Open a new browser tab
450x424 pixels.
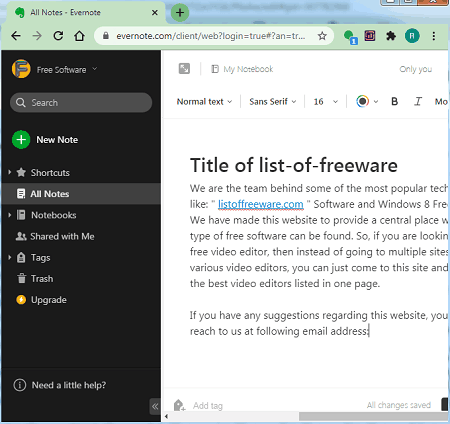coord(180,13)
